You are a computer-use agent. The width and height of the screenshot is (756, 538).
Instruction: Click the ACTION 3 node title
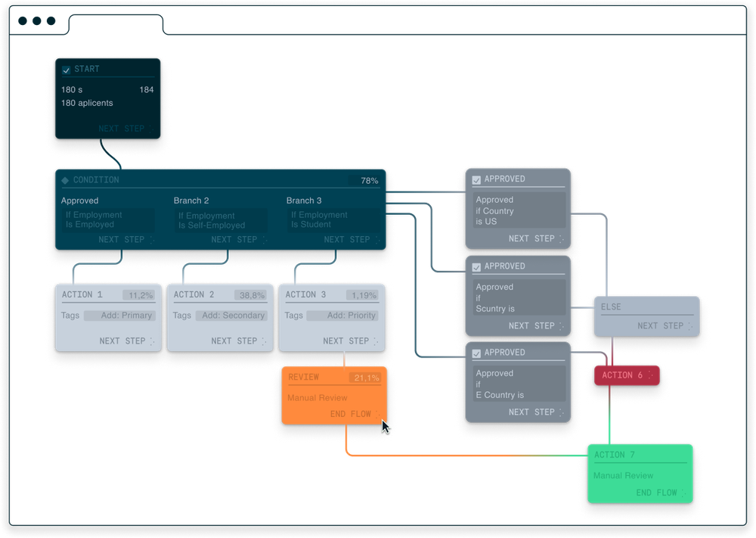pyautogui.click(x=305, y=294)
